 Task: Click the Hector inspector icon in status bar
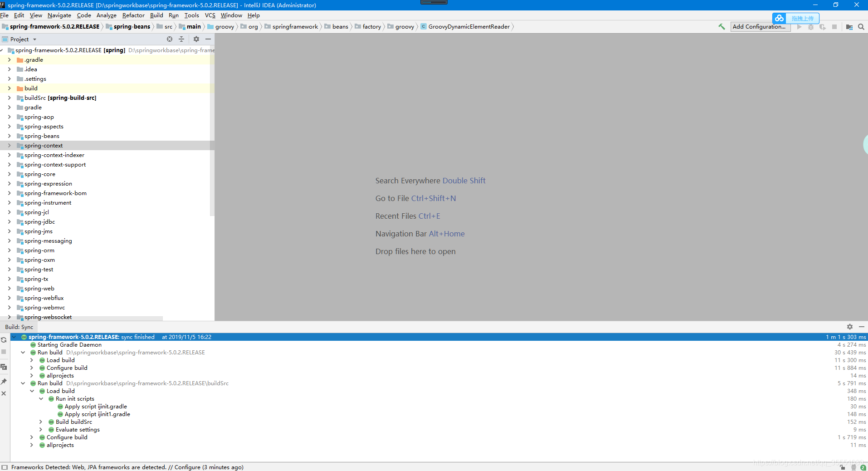853,467
